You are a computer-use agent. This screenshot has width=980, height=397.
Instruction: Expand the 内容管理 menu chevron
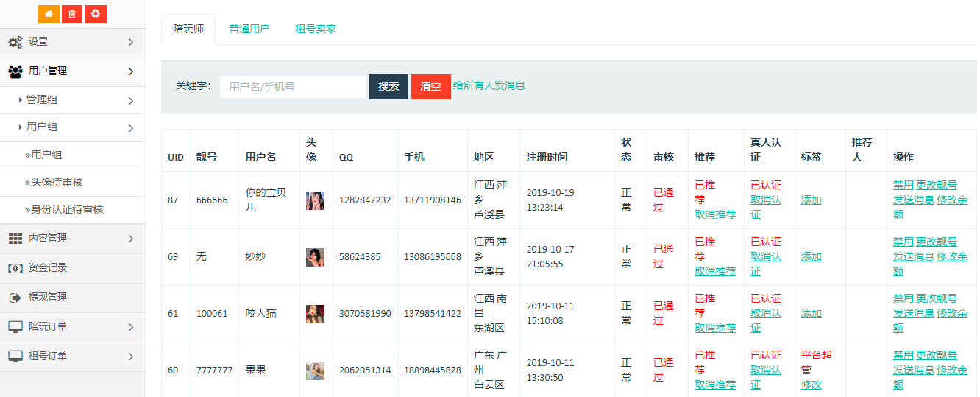131,239
